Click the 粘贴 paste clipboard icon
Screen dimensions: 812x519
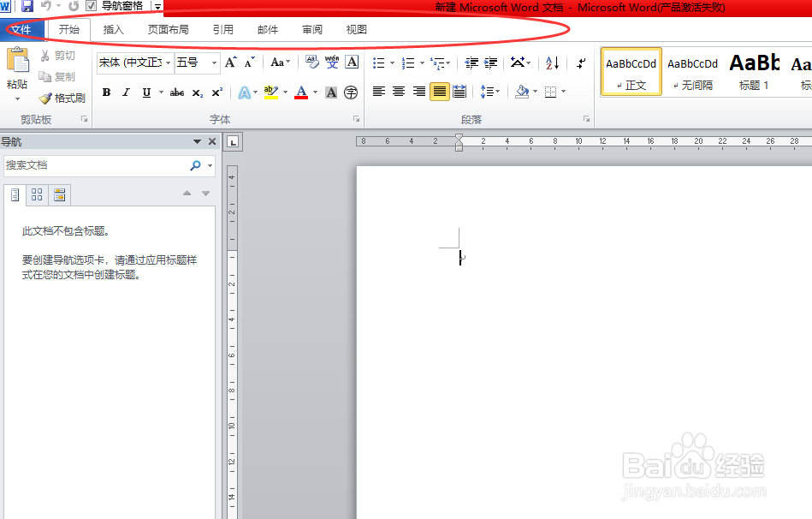click(17, 60)
